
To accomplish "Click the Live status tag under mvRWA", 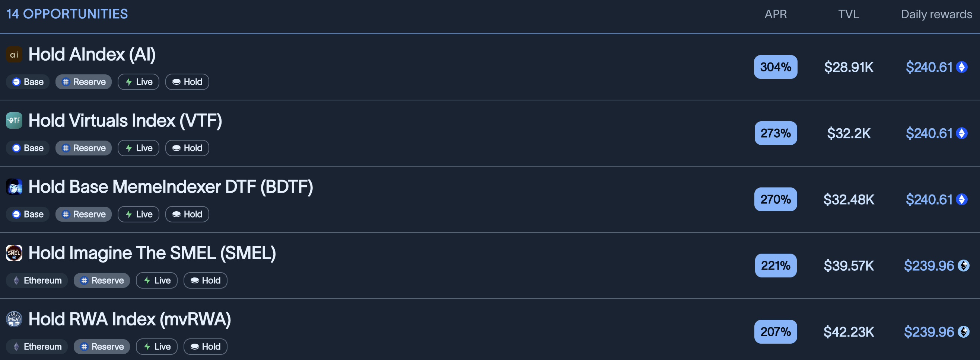I will pos(157,346).
